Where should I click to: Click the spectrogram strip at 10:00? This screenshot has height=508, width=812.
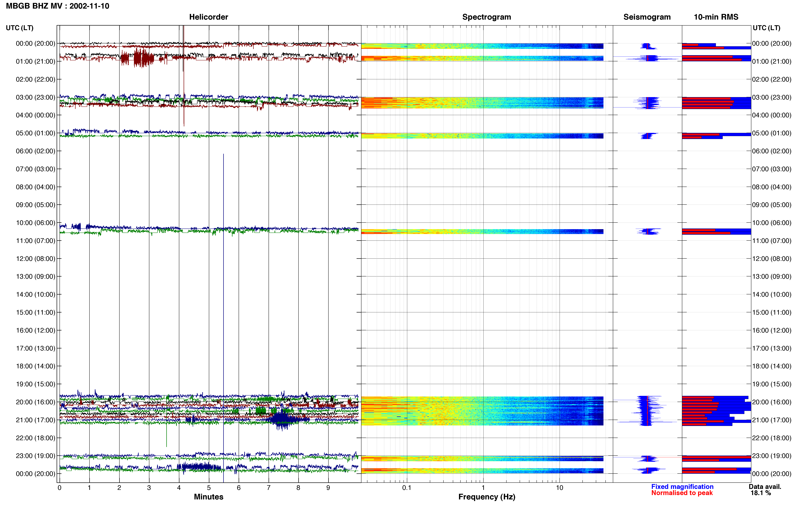[482, 231]
